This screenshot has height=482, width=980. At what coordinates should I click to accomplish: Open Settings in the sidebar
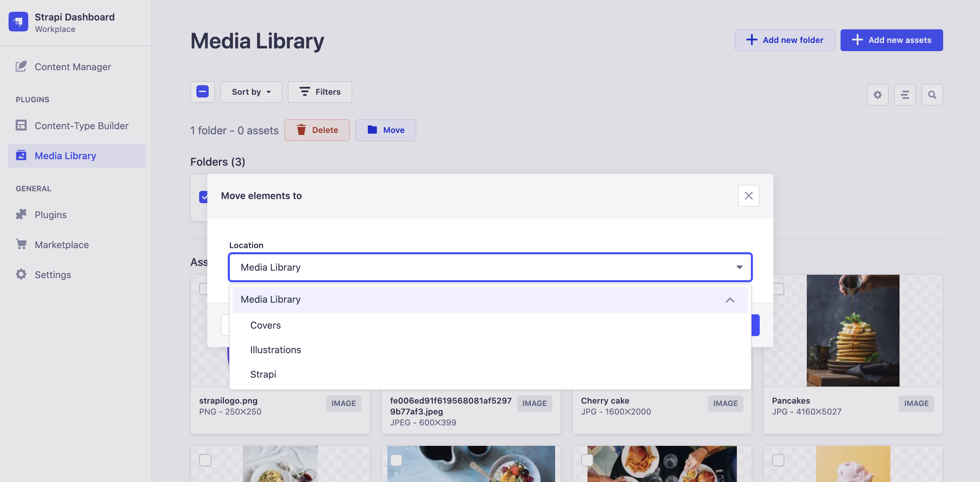(53, 274)
